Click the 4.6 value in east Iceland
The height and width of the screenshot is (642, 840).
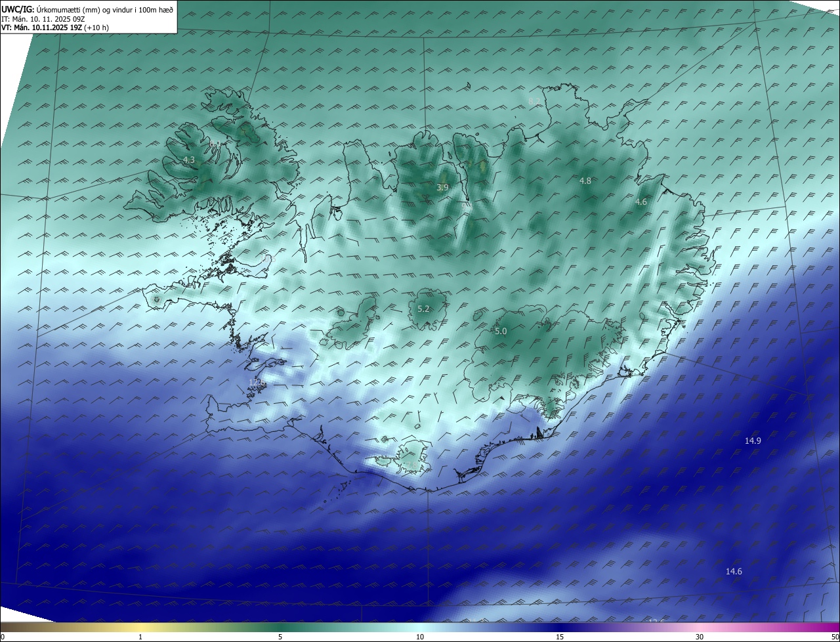point(641,202)
